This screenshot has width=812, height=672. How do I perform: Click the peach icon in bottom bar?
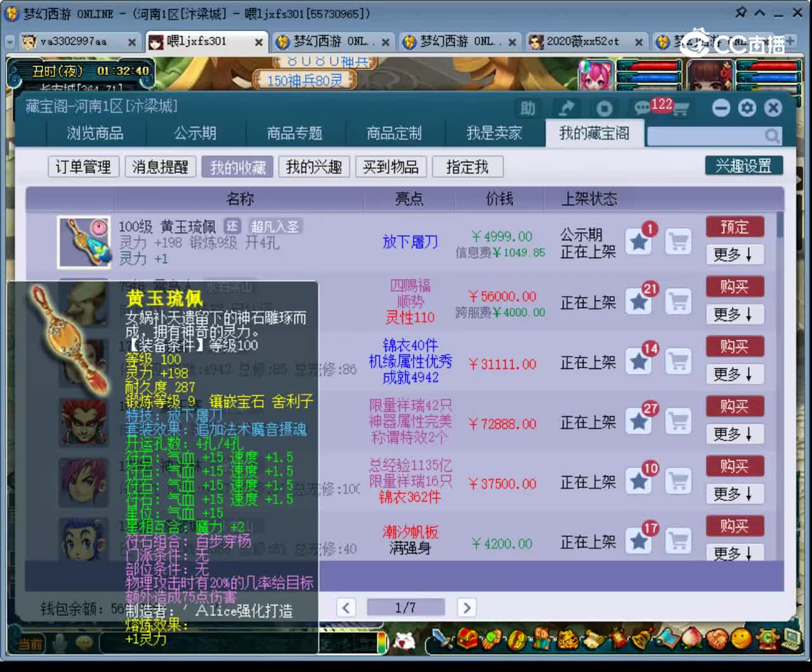692,639
